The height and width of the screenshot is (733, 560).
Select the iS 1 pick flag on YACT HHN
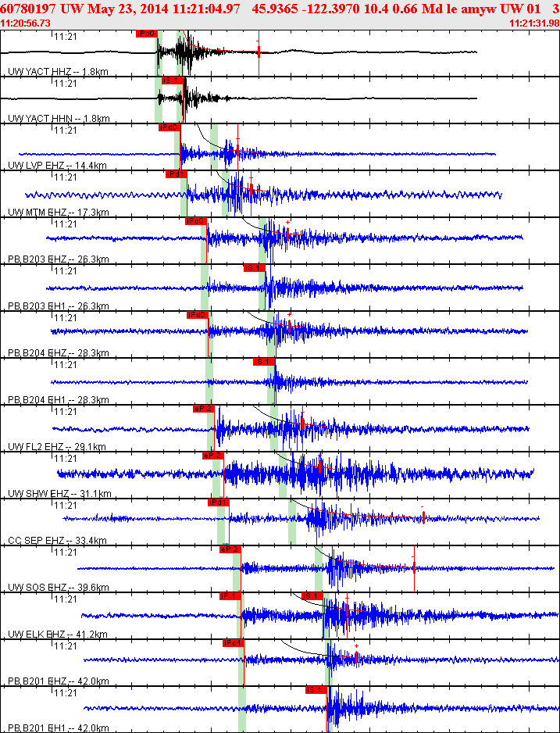[172, 80]
